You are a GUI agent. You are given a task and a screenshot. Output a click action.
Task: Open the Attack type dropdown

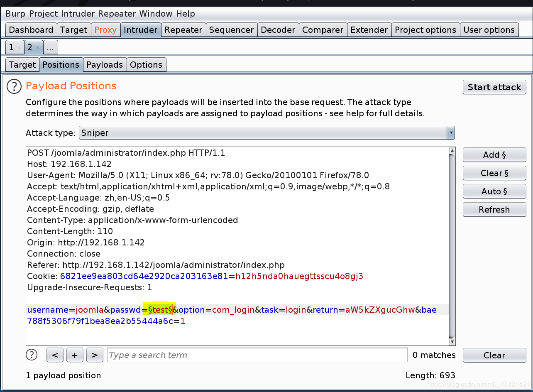pyautogui.click(x=267, y=133)
